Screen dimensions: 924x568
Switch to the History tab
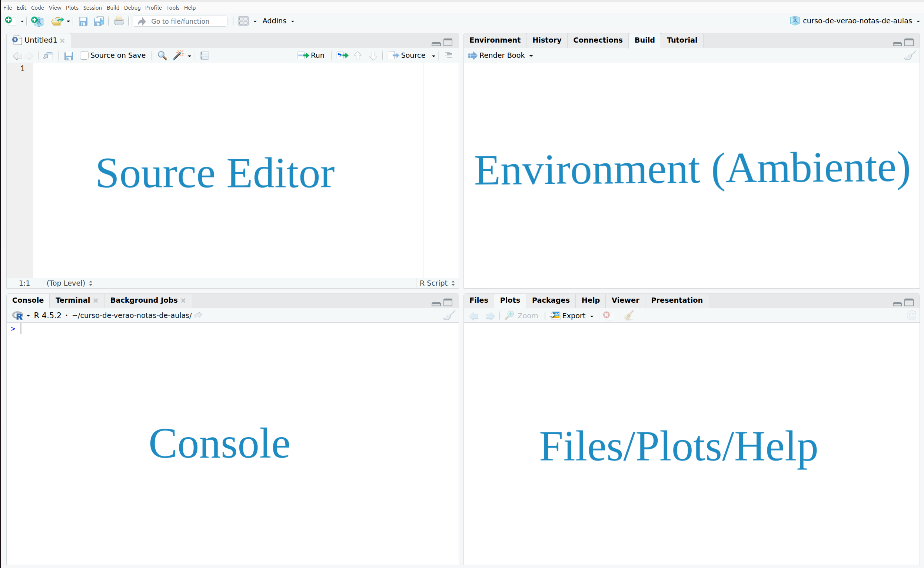coord(546,40)
